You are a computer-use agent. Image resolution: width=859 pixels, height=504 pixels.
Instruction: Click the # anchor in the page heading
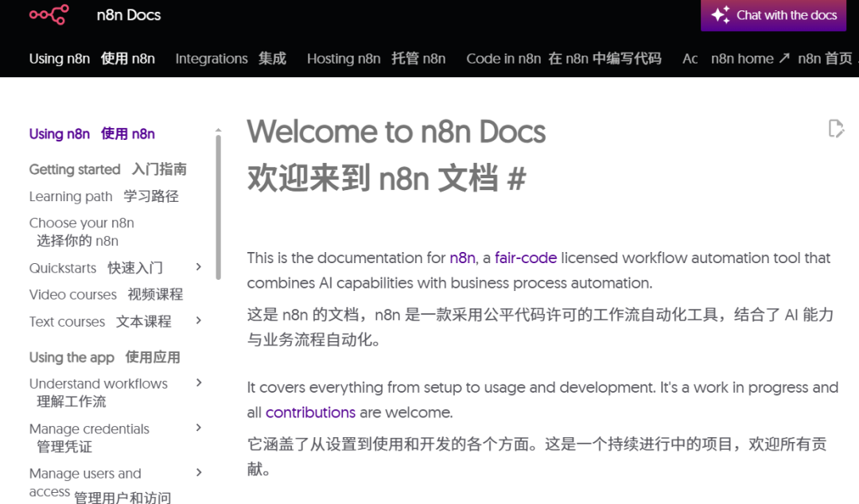tap(517, 179)
